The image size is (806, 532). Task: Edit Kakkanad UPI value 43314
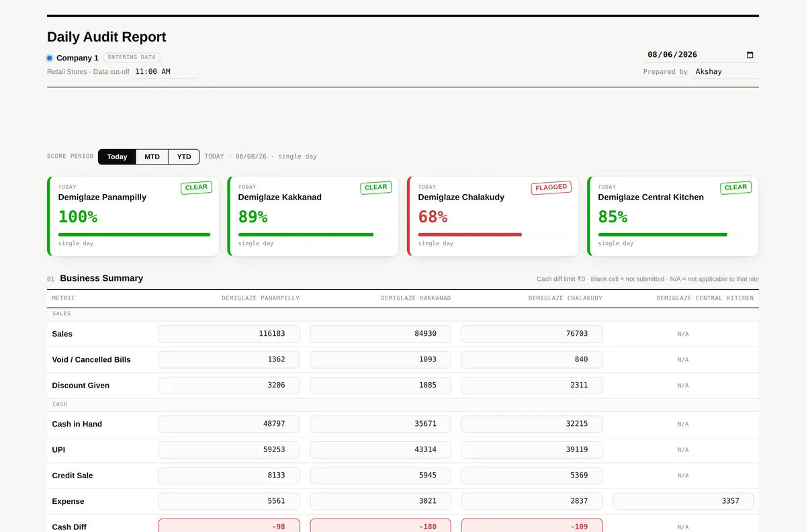(380, 450)
